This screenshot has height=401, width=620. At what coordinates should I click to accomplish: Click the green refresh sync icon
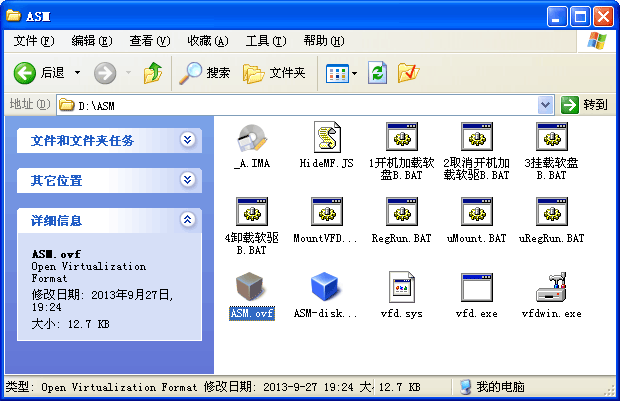point(377,73)
